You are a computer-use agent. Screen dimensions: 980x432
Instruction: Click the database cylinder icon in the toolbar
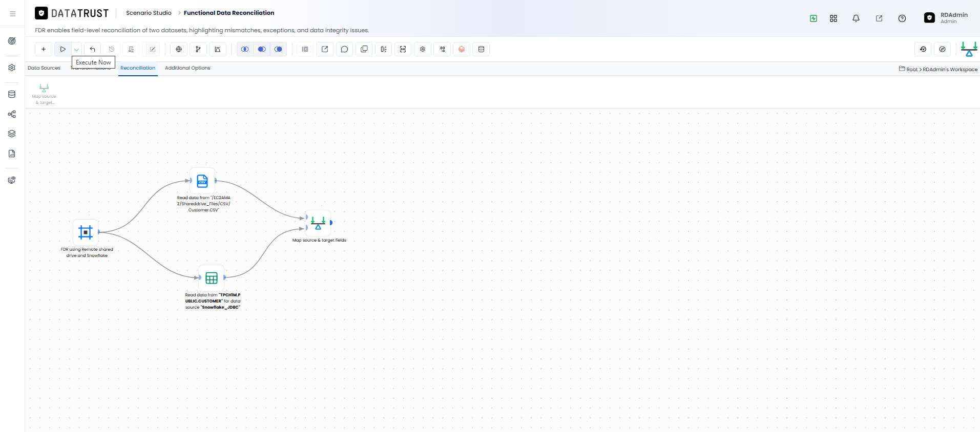pos(481,49)
